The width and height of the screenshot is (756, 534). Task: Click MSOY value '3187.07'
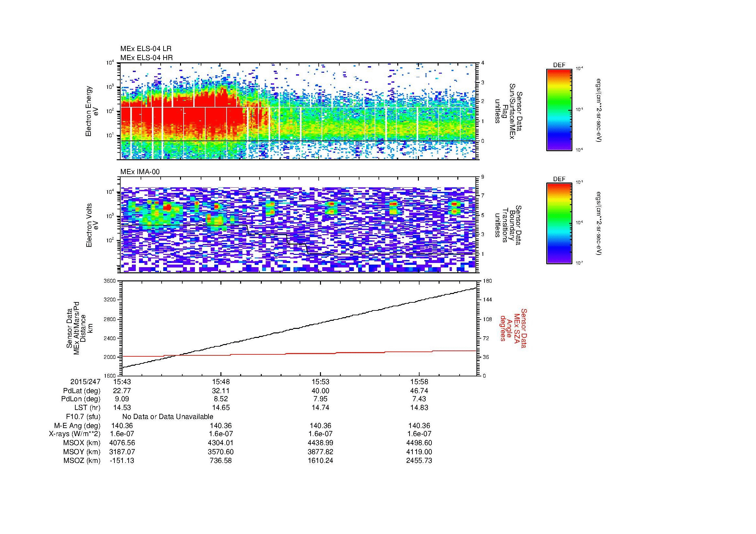122,452
